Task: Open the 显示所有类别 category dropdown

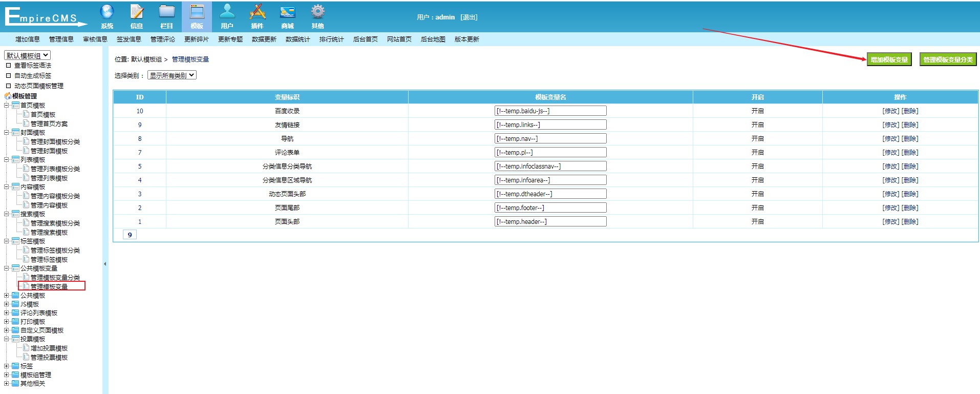Action: pos(172,75)
